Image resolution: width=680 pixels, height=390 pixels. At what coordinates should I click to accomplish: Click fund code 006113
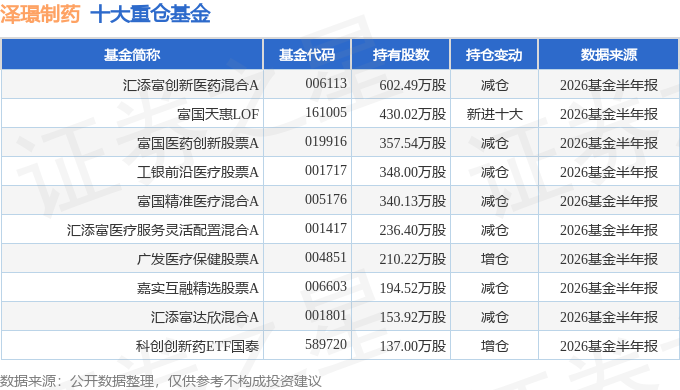click(326, 83)
